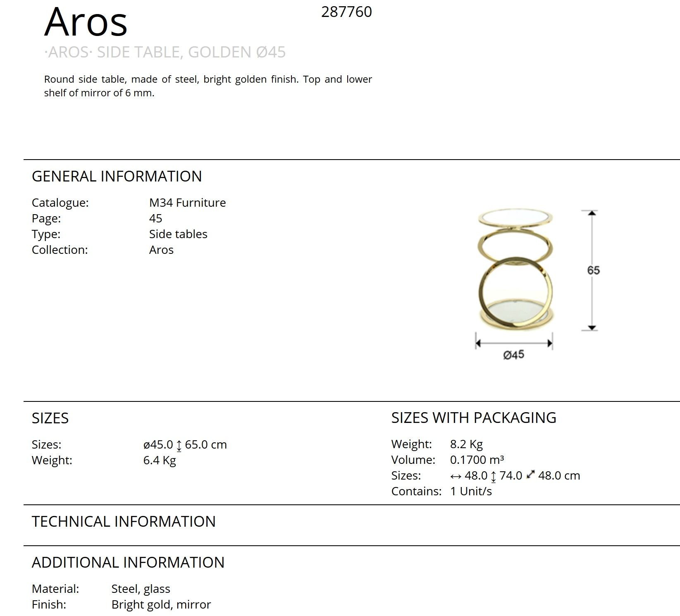
Task: Click the product title "Aros"
Action: [x=86, y=21]
